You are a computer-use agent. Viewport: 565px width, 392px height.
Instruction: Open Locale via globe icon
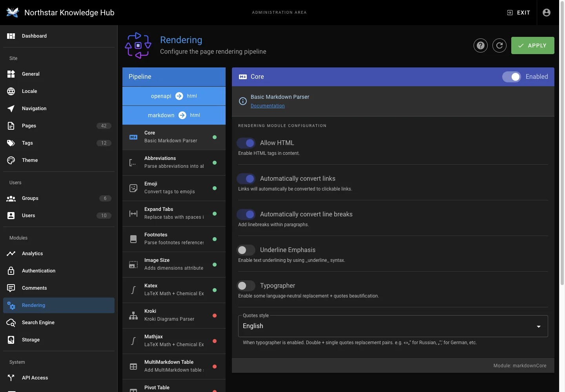pos(11,91)
